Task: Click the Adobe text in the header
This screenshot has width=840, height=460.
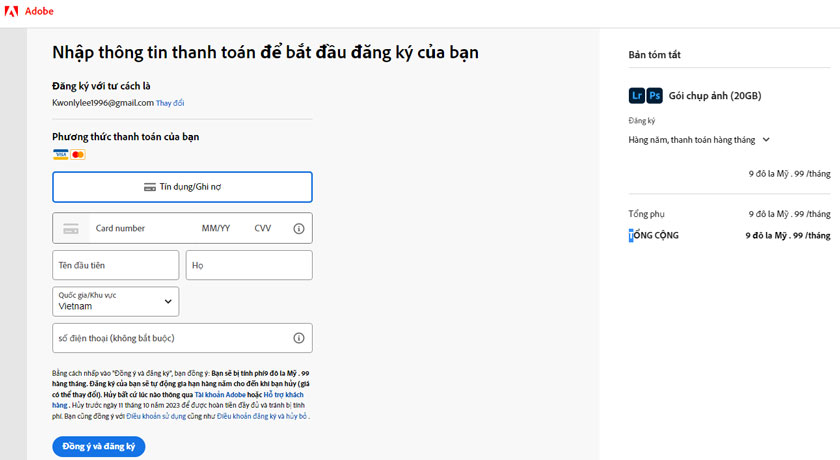Action: [39, 11]
